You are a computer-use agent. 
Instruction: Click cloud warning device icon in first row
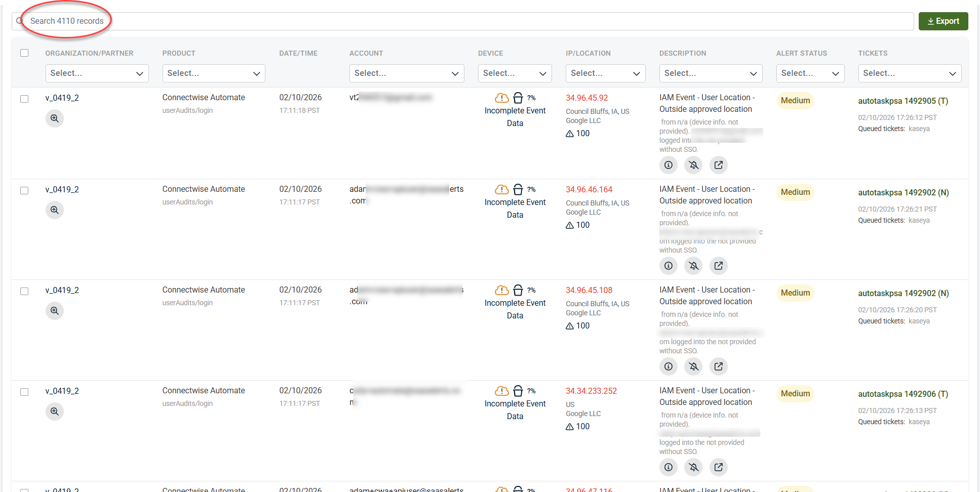(501, 98)
